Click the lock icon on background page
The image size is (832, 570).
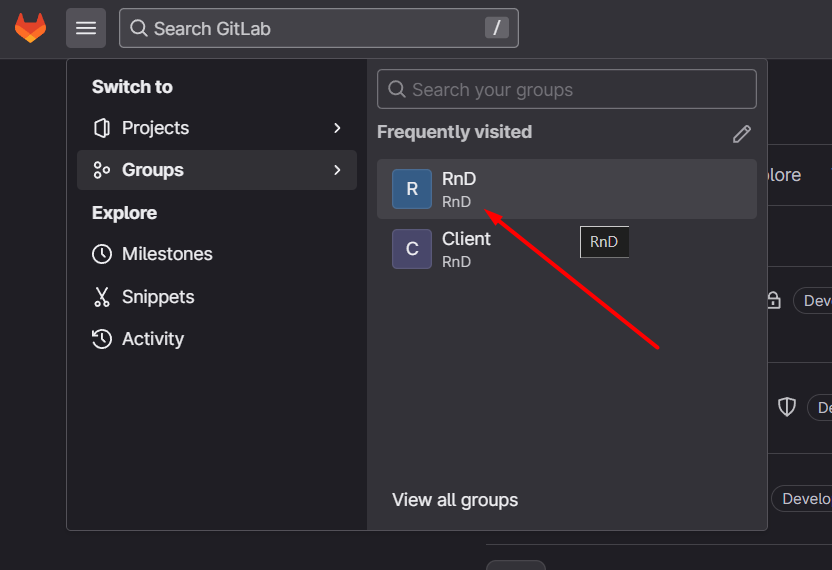click(x=774, y=300)
